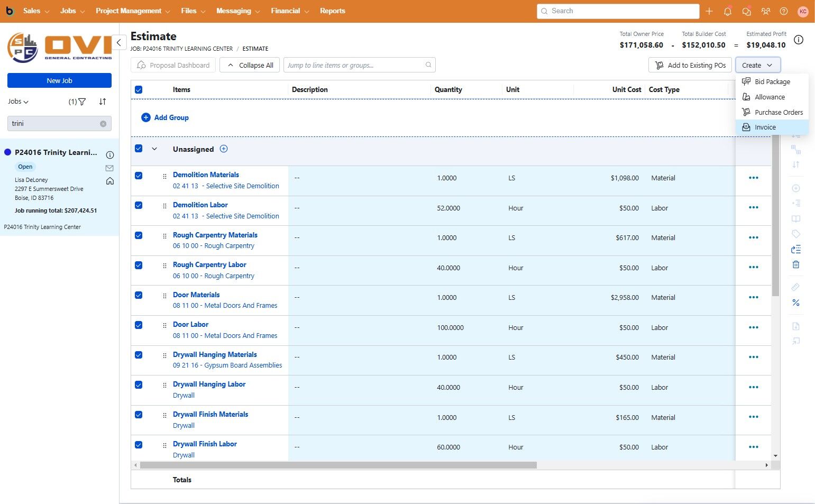Click the notifications bell icon
The width and height of the screenshot is (815, 504).
728,11
